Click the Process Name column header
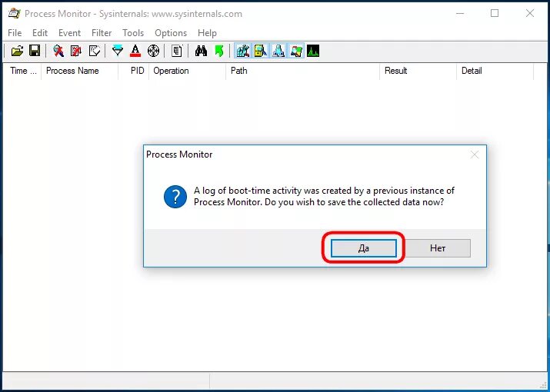Image resolution: width=550 pixels, height=392 pixels. point(80,71)
